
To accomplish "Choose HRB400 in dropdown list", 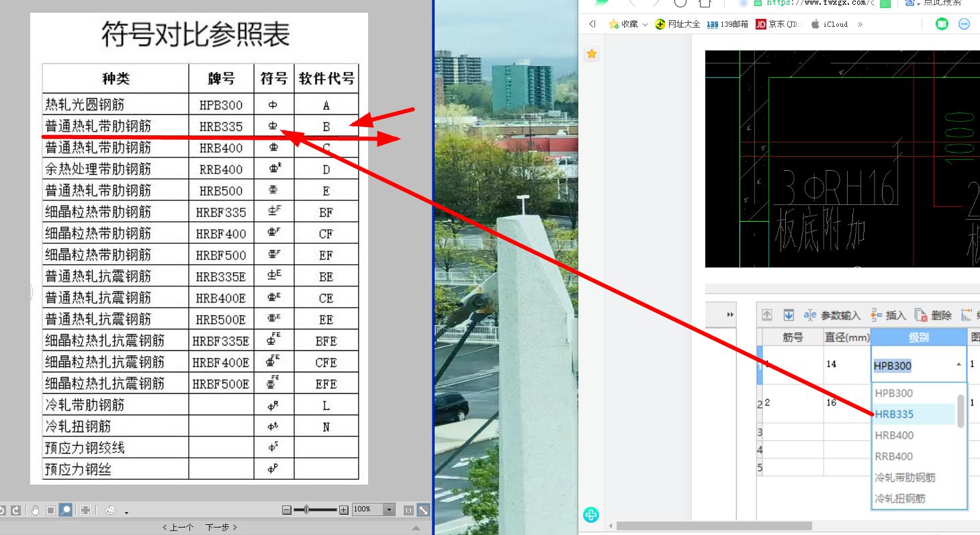I will (x=913, y=435).
